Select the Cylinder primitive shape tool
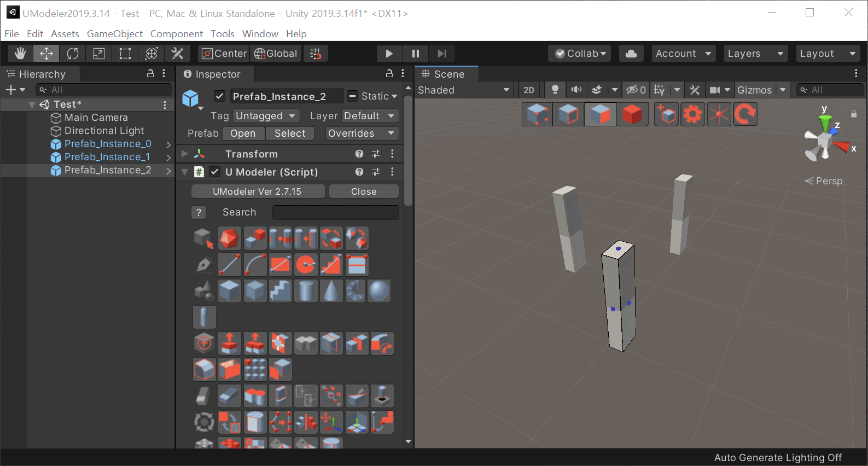868x466 pixels. 306,291
